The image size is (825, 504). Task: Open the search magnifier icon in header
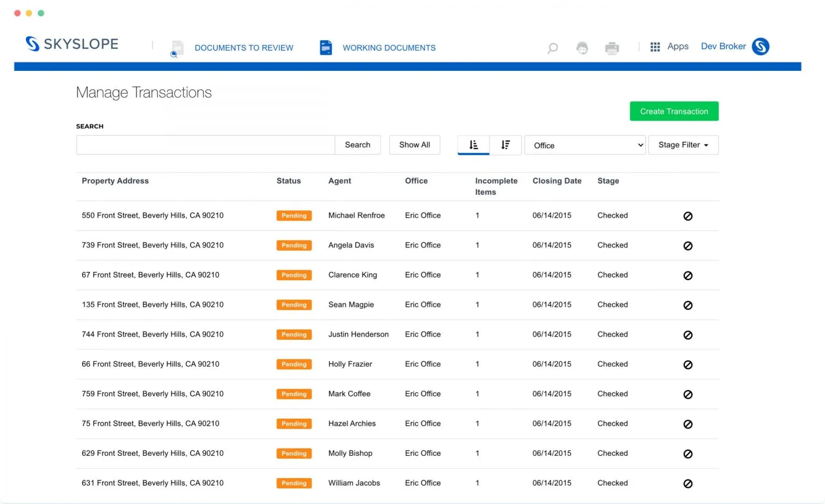(552, 48)
